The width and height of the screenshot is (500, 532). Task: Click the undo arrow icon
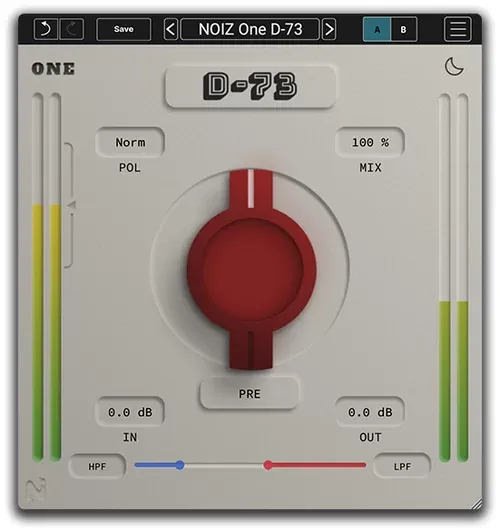[x=45, y=29]
